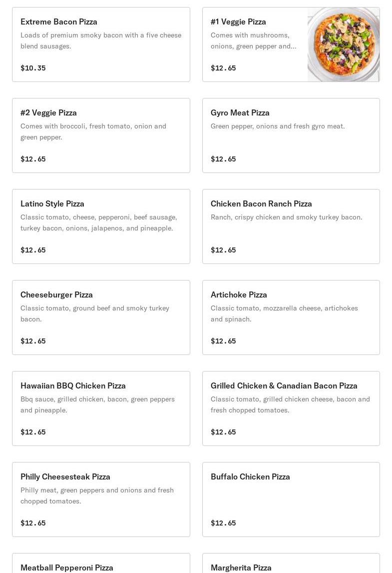Click the $10.35 price on Extreme Bacon
392x573 pixels.
[33, 68]
